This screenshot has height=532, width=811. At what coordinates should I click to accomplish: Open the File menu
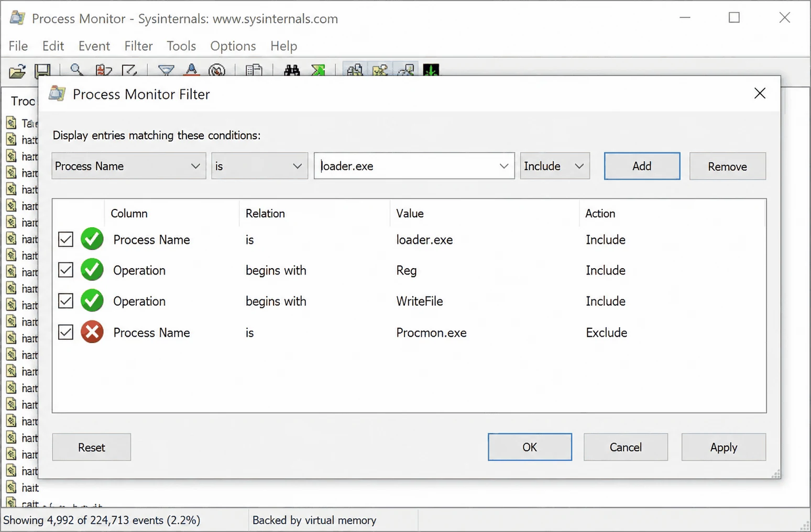pyautogui.click(x=18, y=46)
